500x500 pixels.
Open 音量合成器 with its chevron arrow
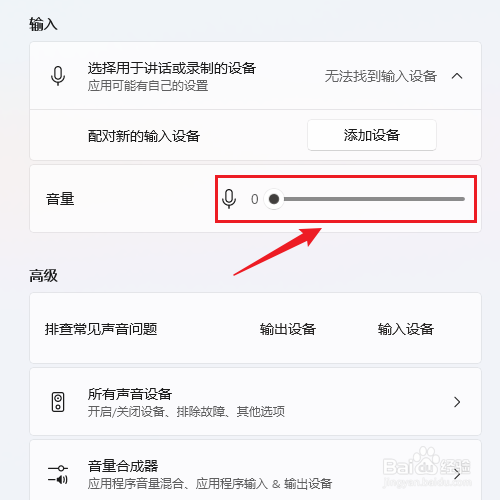click(457, 474)
